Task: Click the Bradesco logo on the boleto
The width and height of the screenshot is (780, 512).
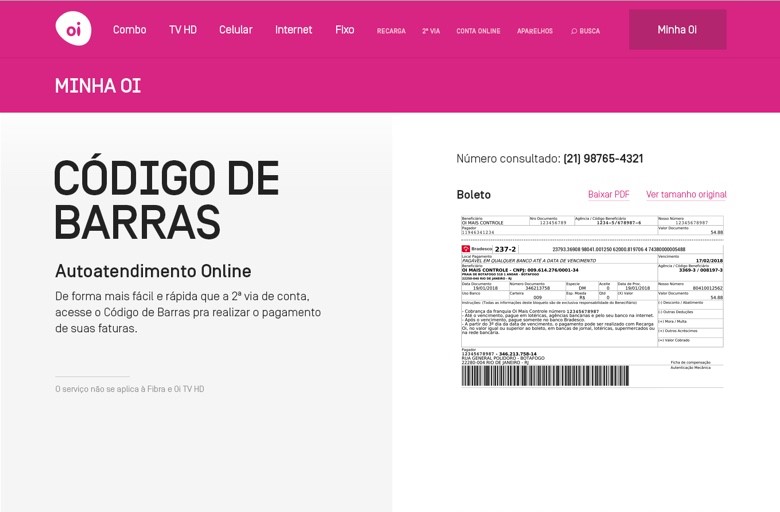Action: [477, 249]
